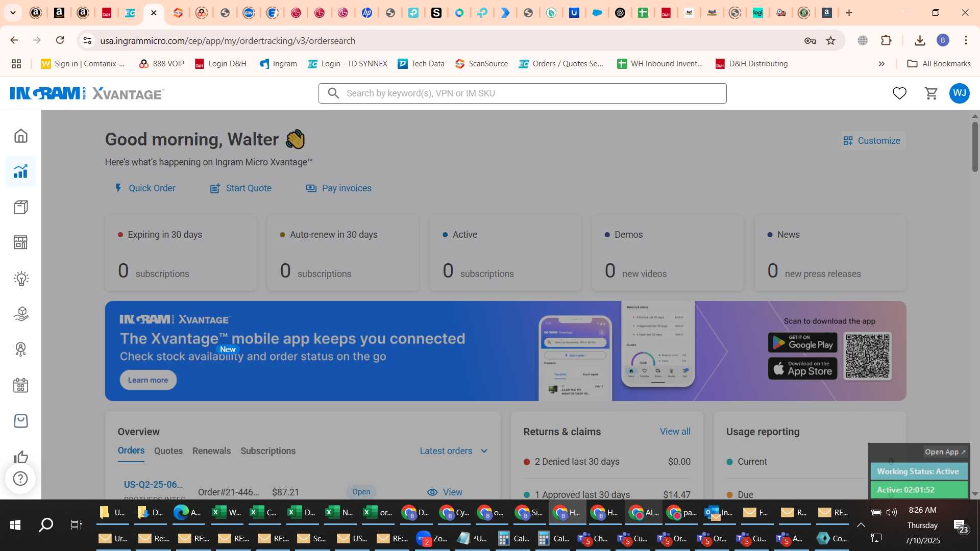980x551 pixels.
Task: Open the products box icon in sidebar
Action: pyautogui.click(x=20, y=207)
